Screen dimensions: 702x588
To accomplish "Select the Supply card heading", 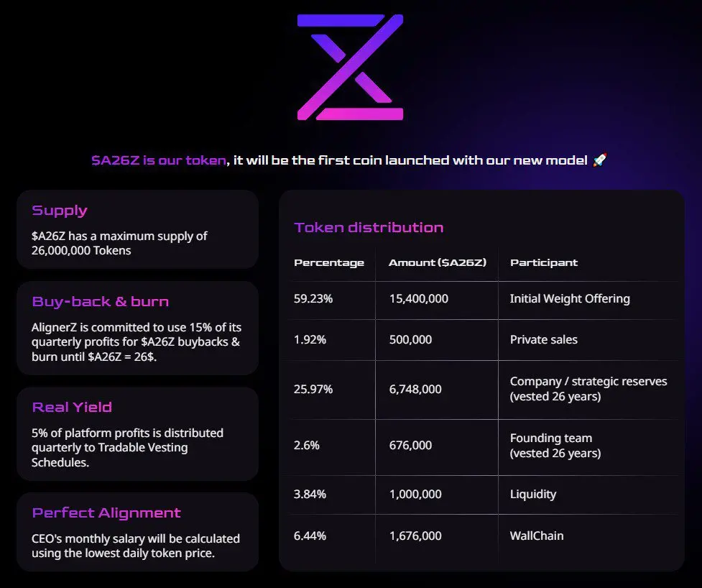I will pos(60,211).
